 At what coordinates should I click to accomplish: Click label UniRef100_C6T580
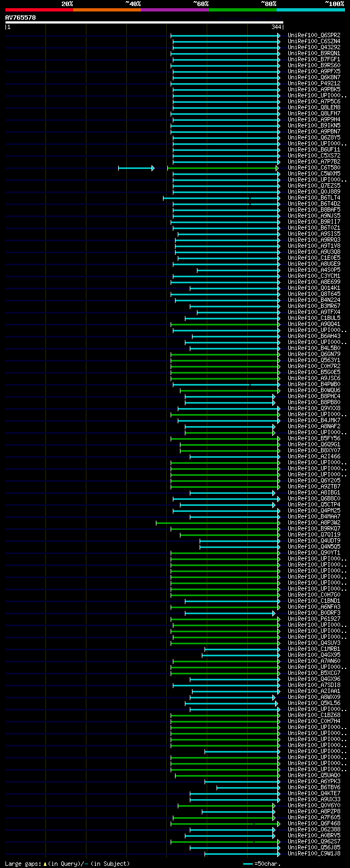click(314, 167)
